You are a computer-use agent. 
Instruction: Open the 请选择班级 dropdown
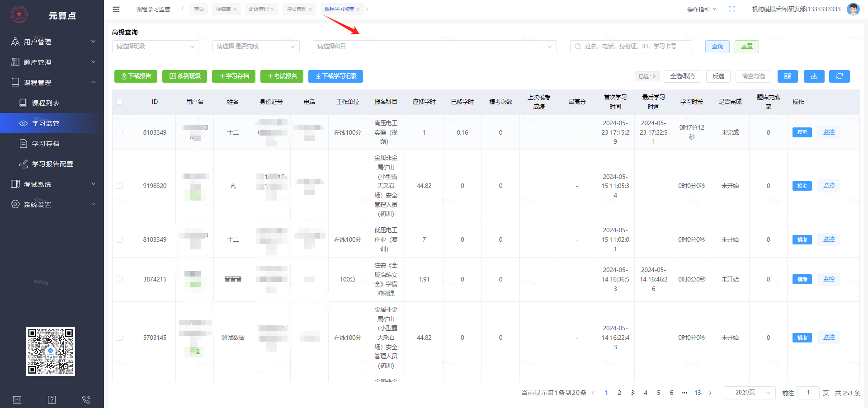[156, 47]
